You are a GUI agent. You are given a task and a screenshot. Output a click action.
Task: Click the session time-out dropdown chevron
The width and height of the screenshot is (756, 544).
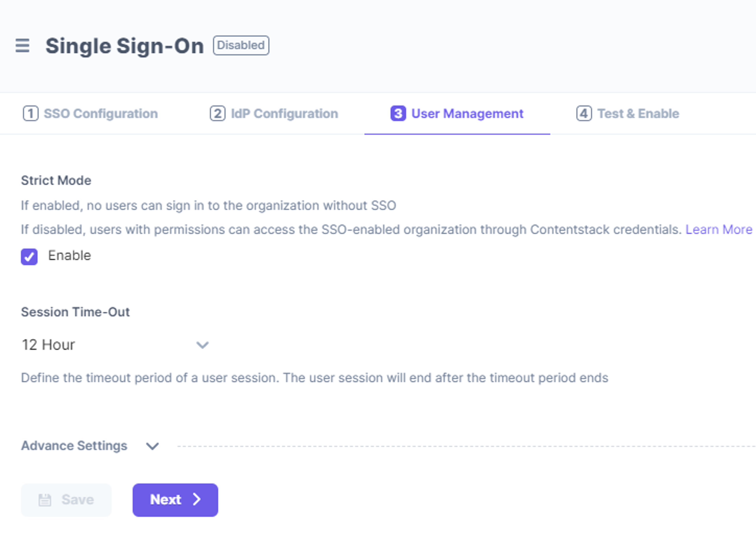(202, 345)
